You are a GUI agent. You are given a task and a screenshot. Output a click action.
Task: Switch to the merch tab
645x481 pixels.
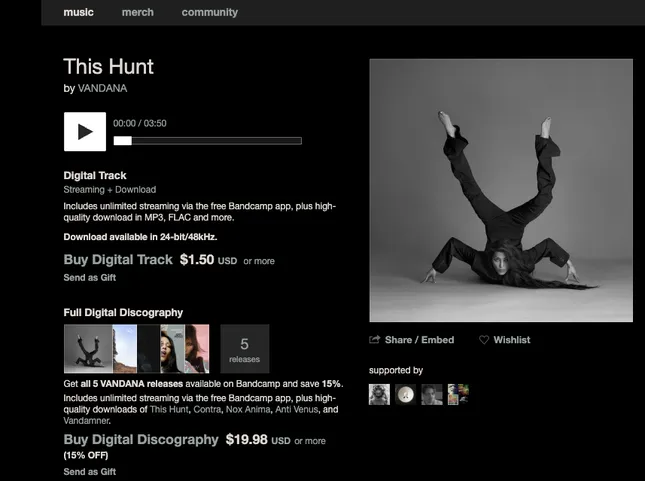pos(137,12)
